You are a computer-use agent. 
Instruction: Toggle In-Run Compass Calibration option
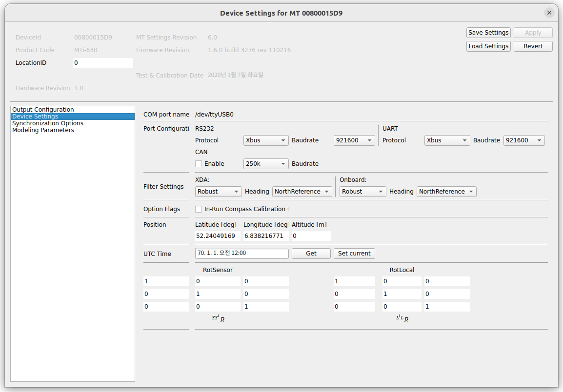point(199,209)
